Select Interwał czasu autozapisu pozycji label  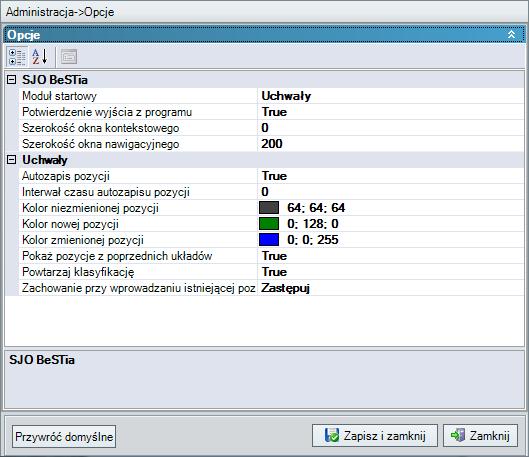pos(106,192)
